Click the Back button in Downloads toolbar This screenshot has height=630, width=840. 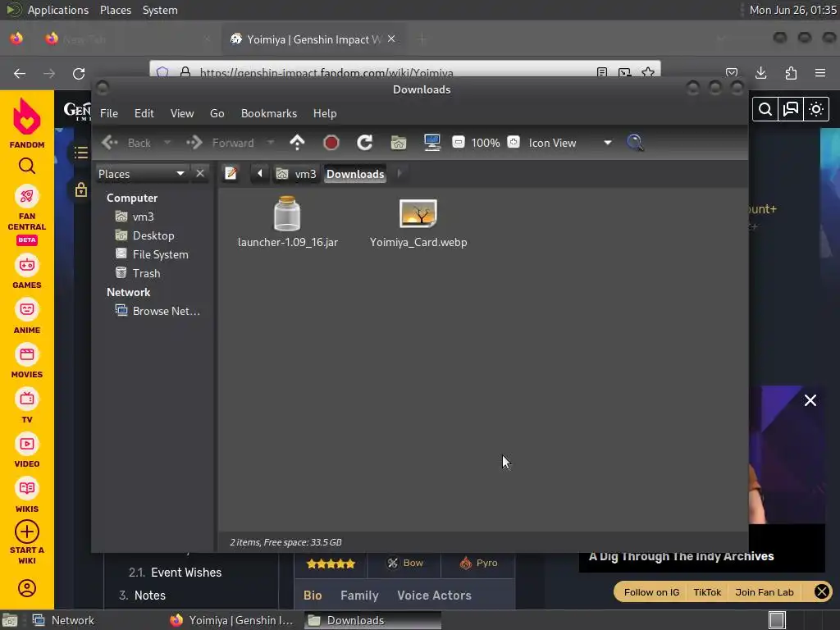click(126, 143)
